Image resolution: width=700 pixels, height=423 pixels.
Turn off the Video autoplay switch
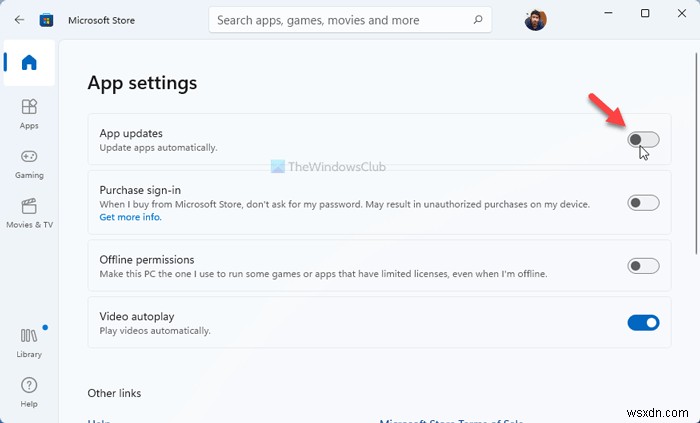pyautogui.click(x=643, y=323)
